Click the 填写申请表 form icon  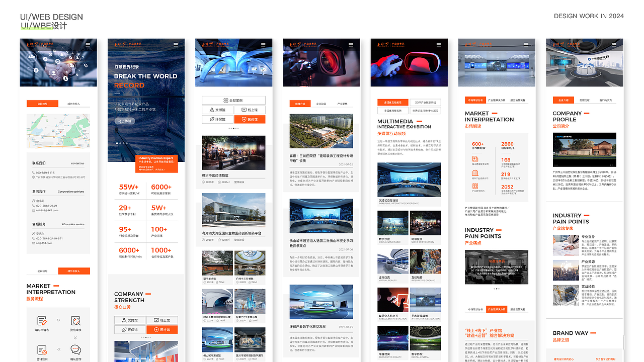(42, 321)
